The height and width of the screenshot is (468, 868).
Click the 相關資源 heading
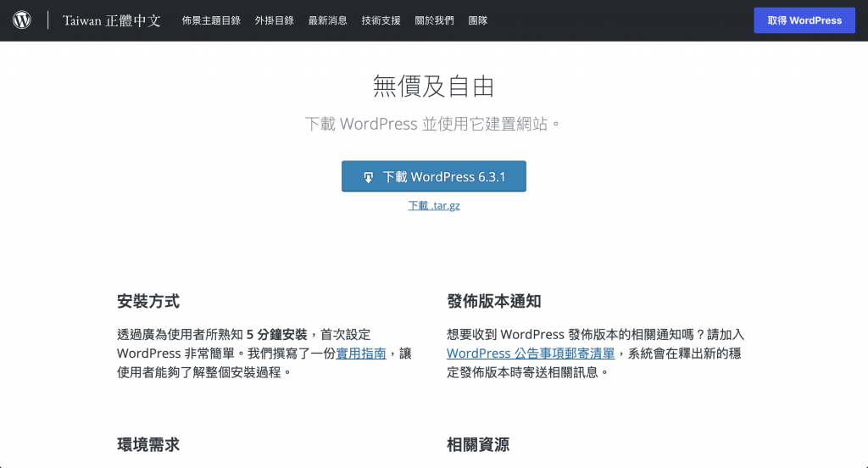(x=478, y=445)
